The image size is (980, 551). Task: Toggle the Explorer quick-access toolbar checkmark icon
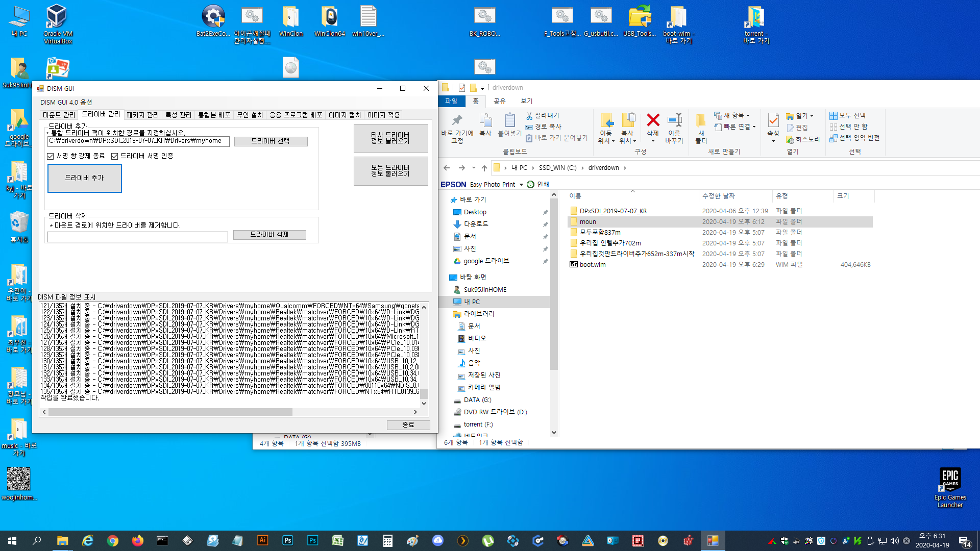tap(462, 88)
